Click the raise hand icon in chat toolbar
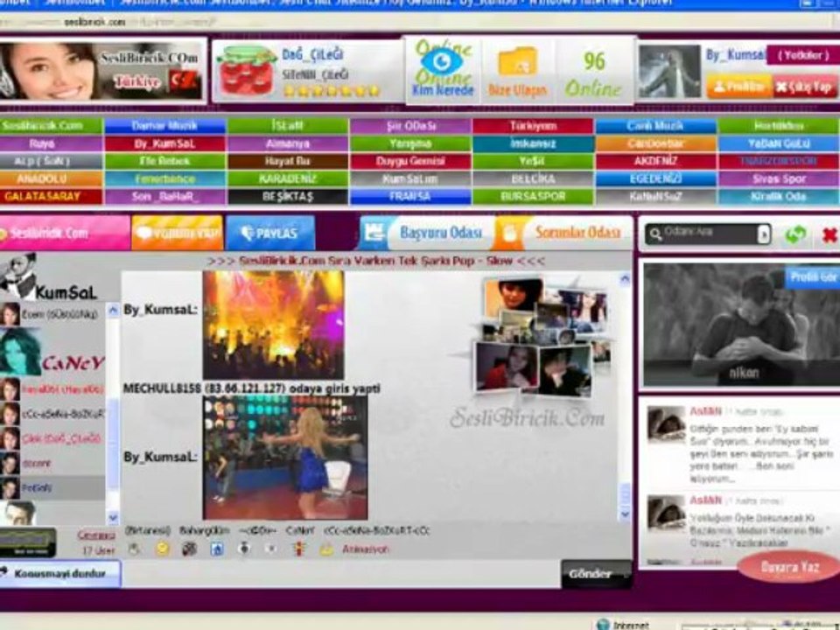Image resolution: width=840 pixels, height=630 pixels. tap(134, 549)
